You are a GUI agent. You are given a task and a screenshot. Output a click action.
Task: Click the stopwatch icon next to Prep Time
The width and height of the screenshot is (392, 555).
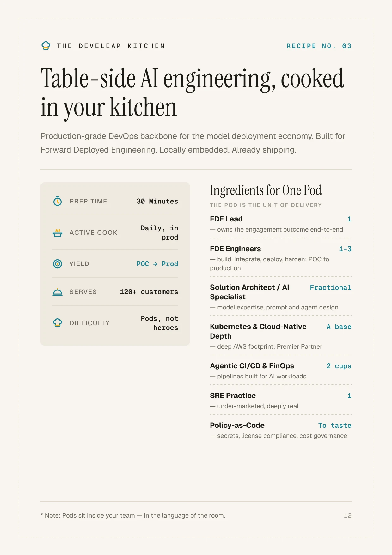[x=58, y=201]
